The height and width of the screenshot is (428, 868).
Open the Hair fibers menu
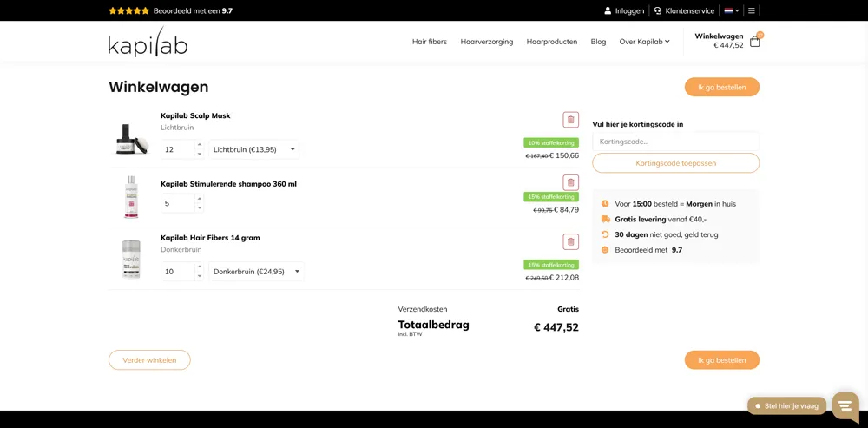(x=430, y=42)
